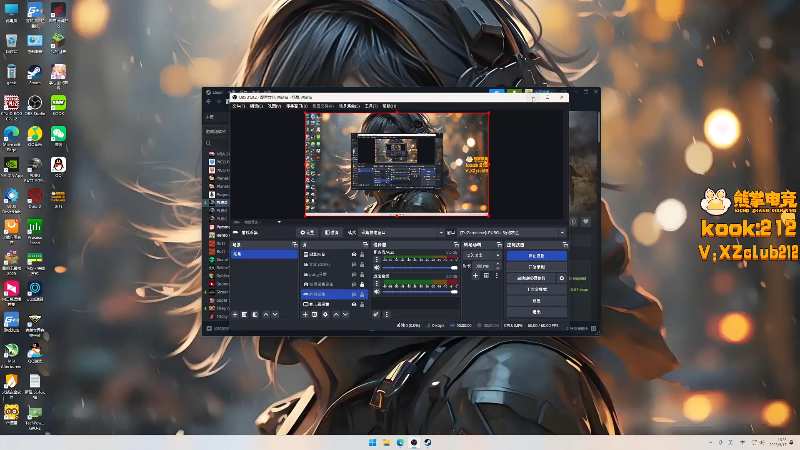Remove the selected source in Sources dock
The height and width of the screenshot is (450, 800).
pyautogui.click(x=314, y=314)
